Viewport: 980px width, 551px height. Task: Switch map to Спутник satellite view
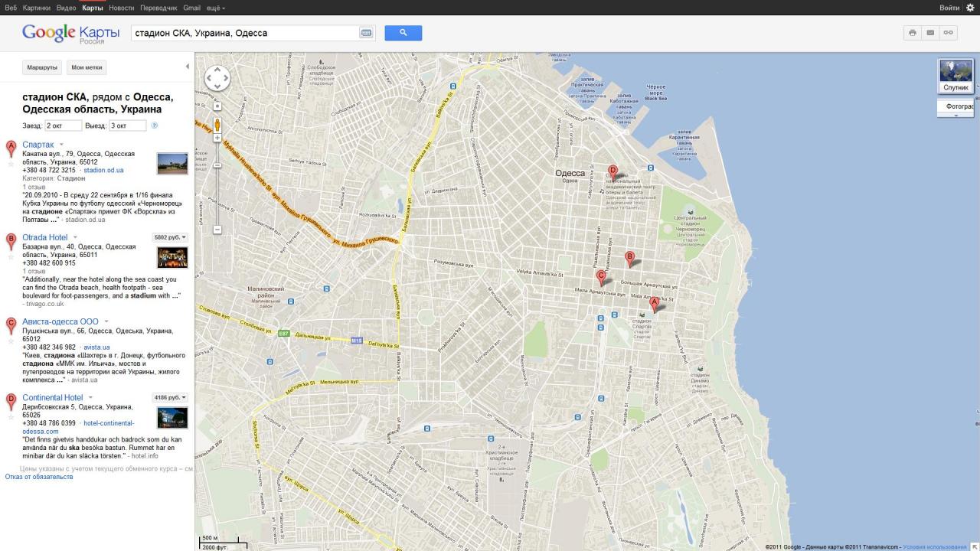click(955, 76)
